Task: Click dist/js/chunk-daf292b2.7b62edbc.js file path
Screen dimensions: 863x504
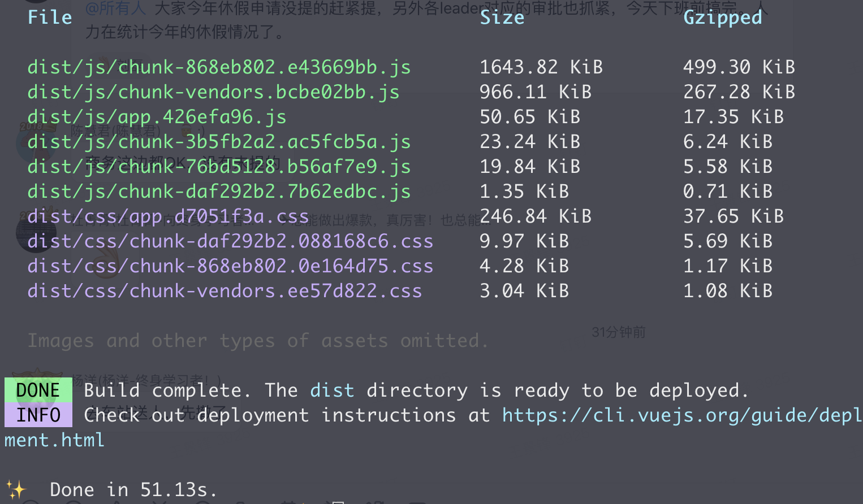Action: pyautogui.click(x=219, y=192)
